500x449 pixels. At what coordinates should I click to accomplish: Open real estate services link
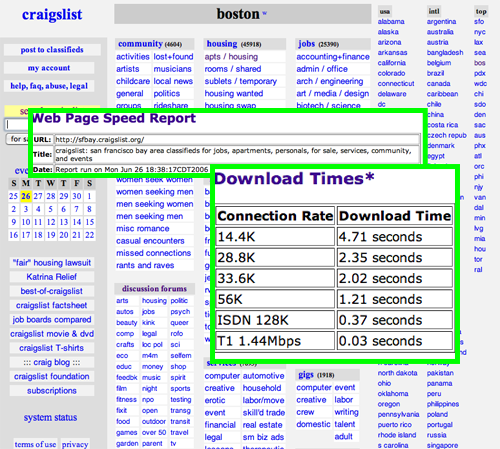click(x=262, y=425)
